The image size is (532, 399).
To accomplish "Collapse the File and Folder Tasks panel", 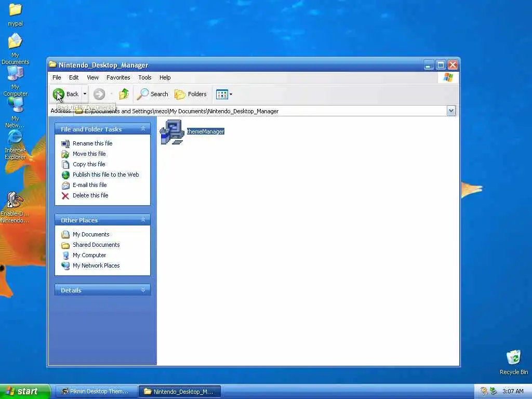I will tap(143, 129).
